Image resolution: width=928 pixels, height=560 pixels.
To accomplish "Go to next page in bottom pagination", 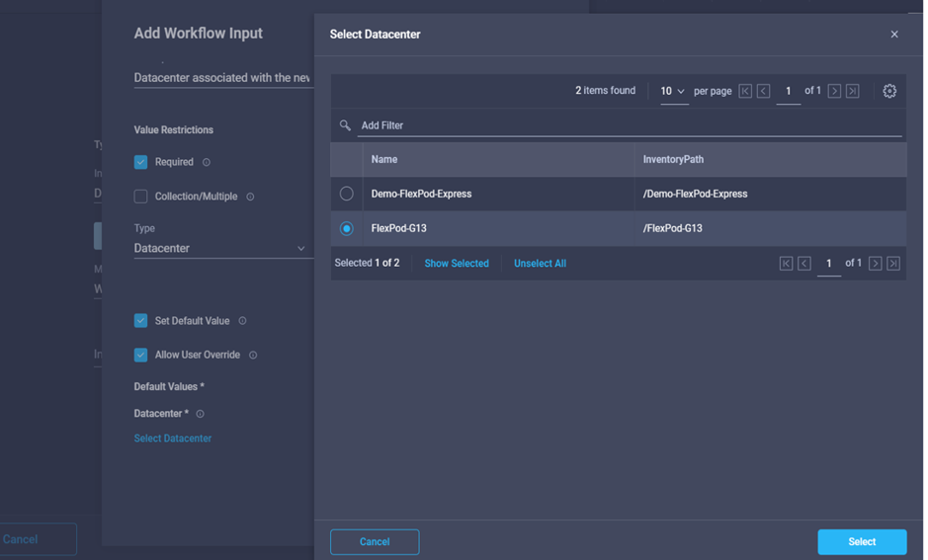I will coord(875,264).
